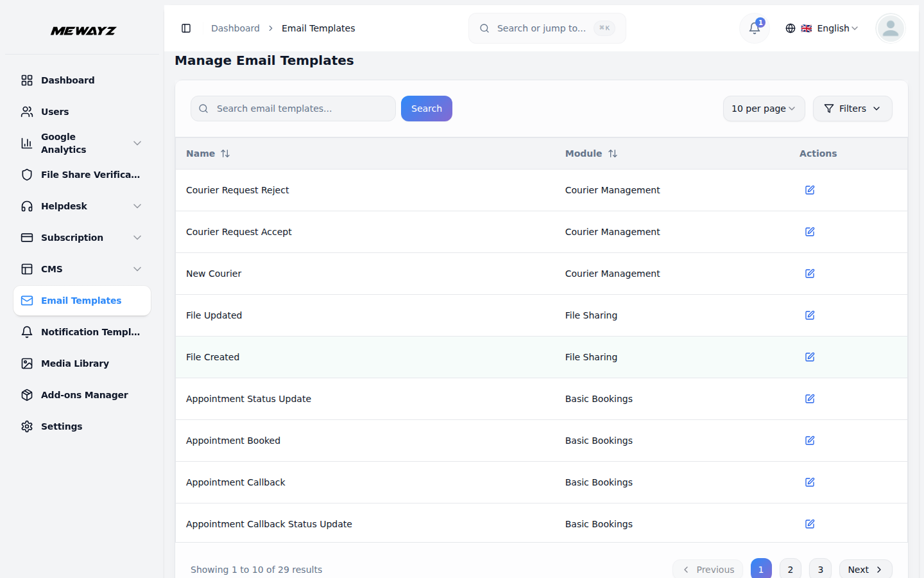924x578 pixels.
Task: Go to page 3 of results
Action: pyautogui.click(x=820, y=570)
